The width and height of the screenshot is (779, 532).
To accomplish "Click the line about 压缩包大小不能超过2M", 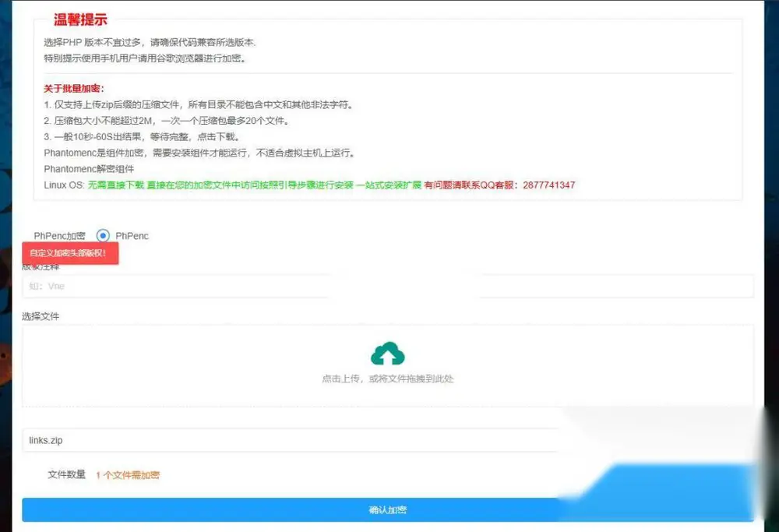I will [167, 121].
